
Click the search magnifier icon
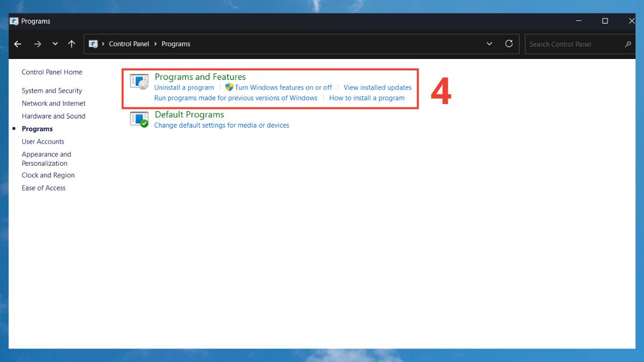click(628, 44)
